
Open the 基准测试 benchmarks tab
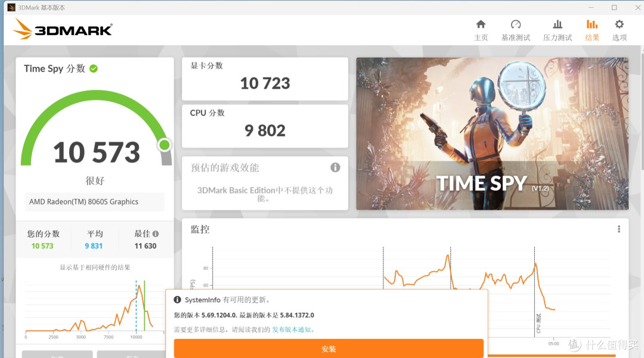pos(515,30)
